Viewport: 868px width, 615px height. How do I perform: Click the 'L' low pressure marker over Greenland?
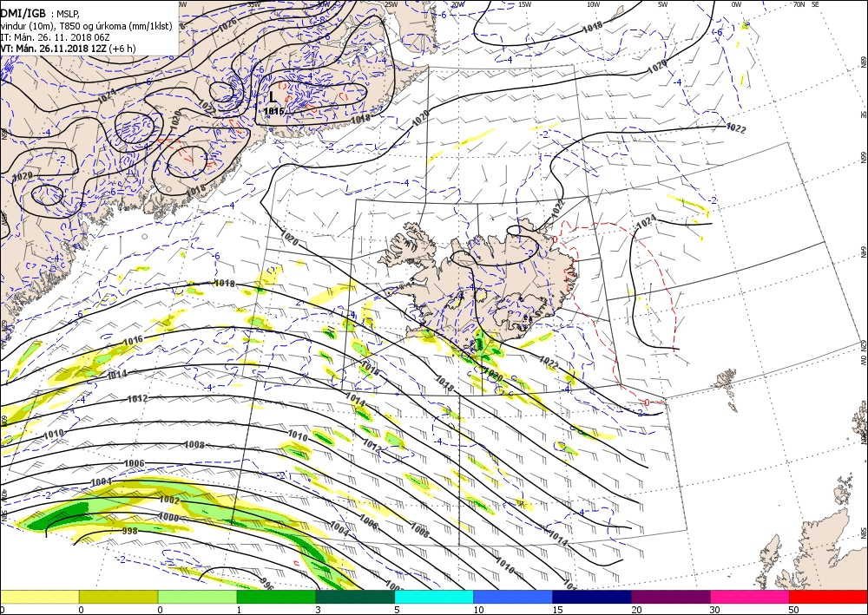click(x=273, y=97)
